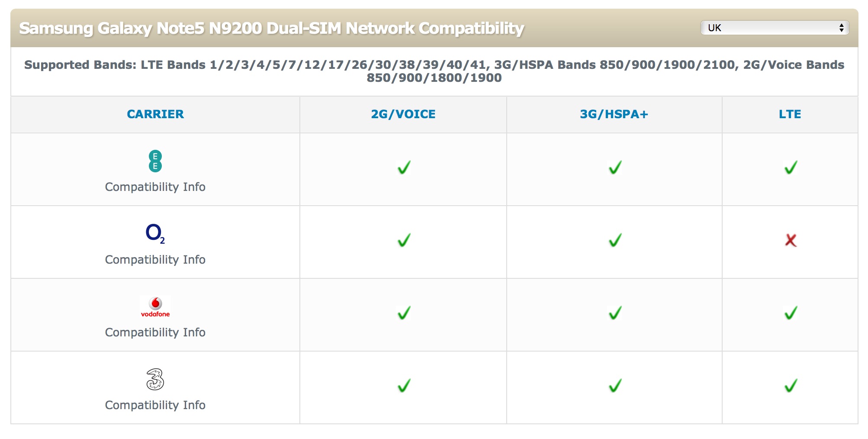The image size is (868, 439).
Task: Click the 2G/VOICE column header
Action: [403, 114]
